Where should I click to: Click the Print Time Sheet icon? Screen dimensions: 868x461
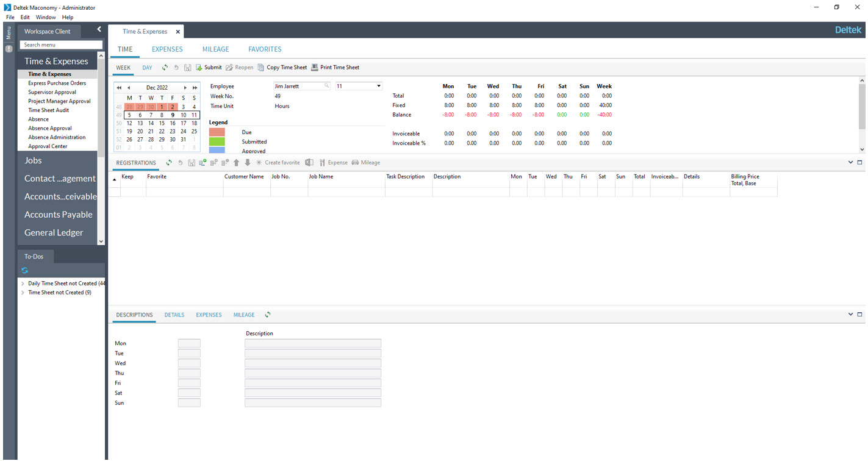pyautogui.click(x=315, y=68)
